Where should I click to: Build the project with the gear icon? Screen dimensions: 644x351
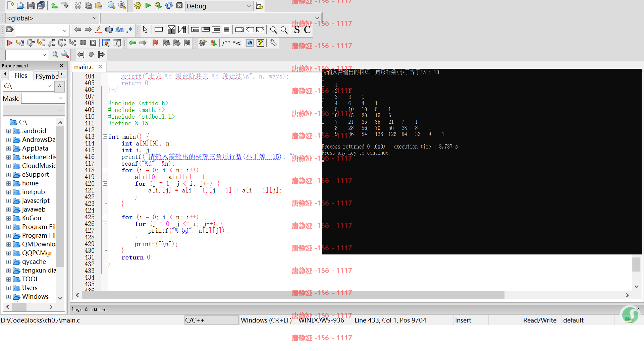tap(138, 5)
